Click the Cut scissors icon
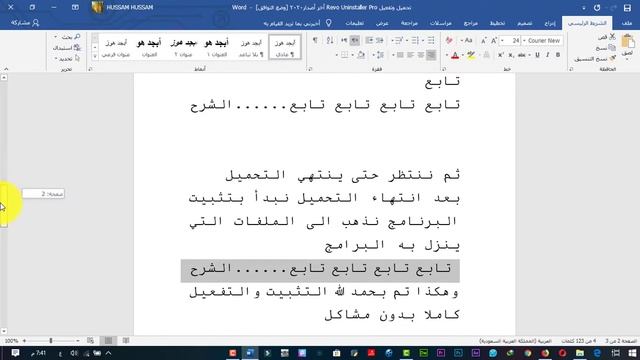The height and width of the screenshot is (360, 640). click(x=612, y=37)
